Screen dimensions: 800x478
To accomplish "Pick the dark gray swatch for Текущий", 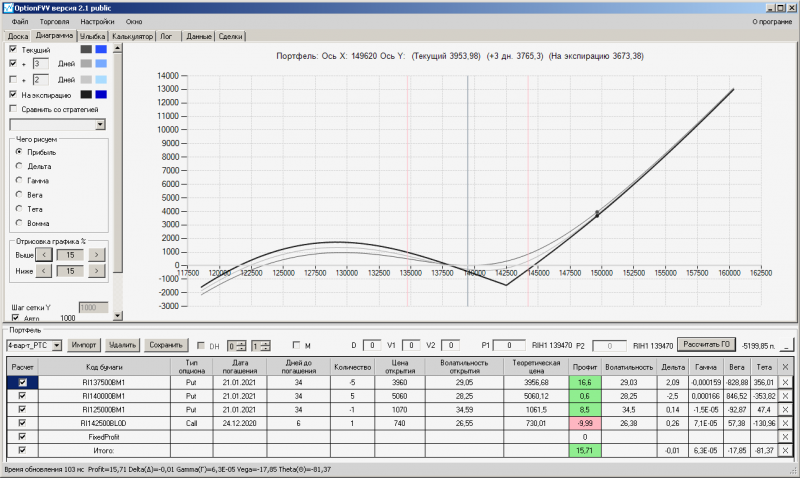I will coord(86,49).
